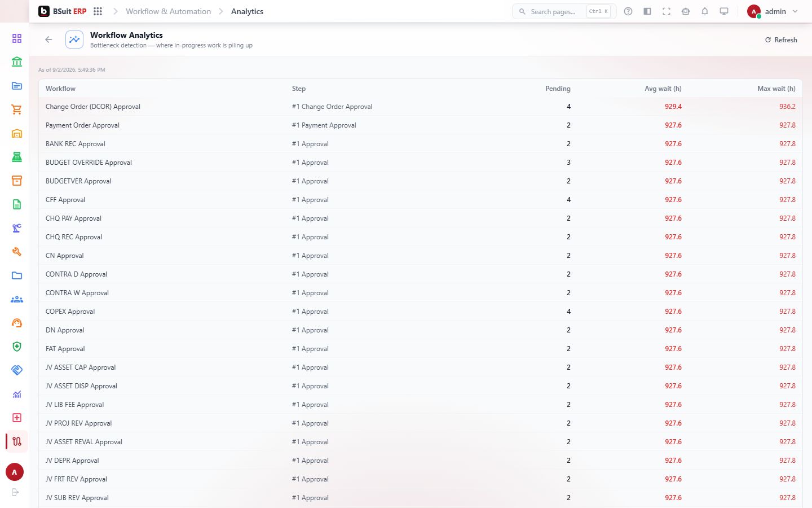Click the green shield sidebar icon
Image resolution: width=812 pixels, height=508 pixels.
pos(17,347)
